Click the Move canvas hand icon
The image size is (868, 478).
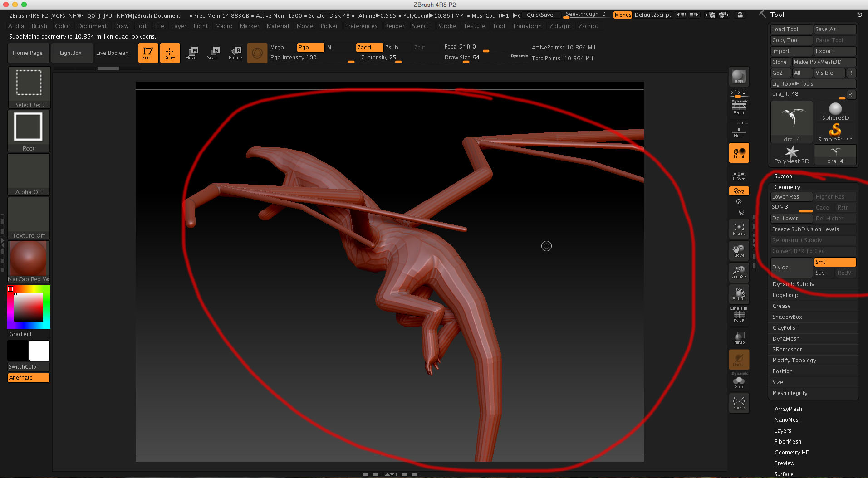point(739,251)
